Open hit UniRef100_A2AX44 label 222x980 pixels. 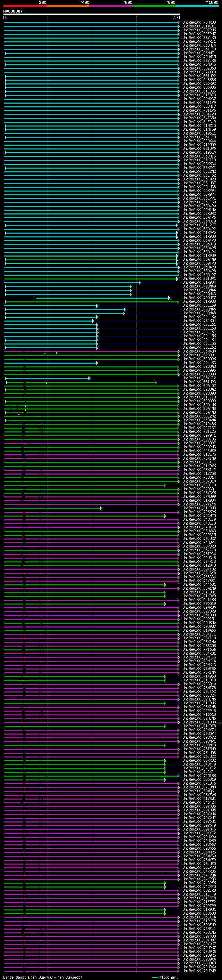tap(199, 141)
